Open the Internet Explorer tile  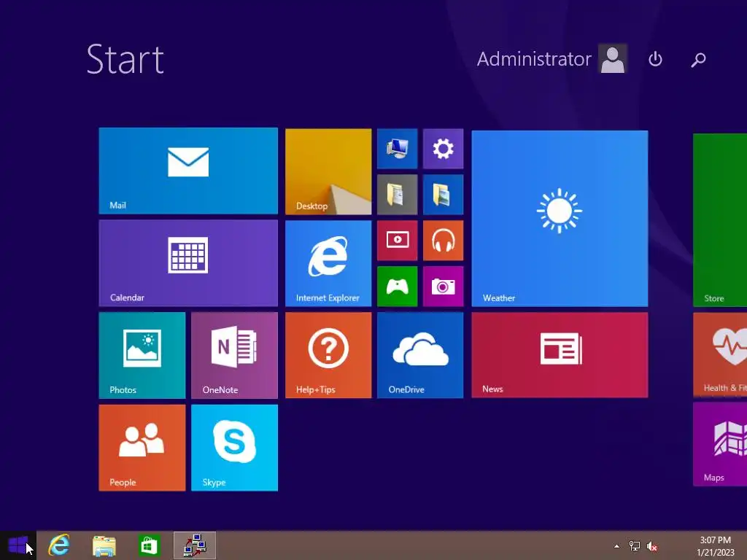(x=328, y=263)
